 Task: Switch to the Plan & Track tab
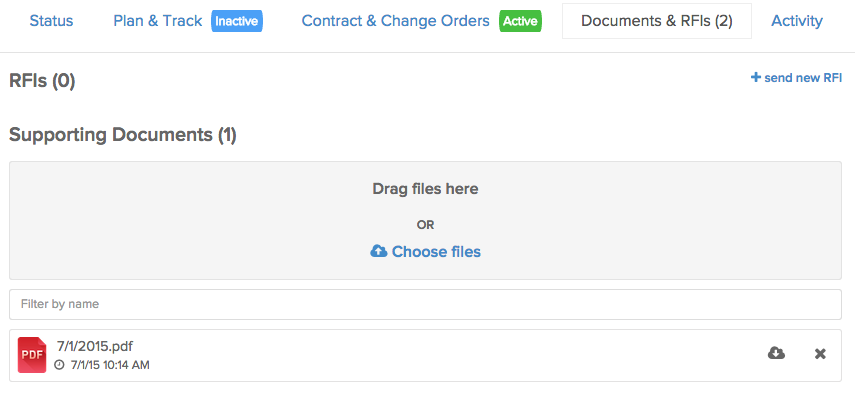[158, 21]
